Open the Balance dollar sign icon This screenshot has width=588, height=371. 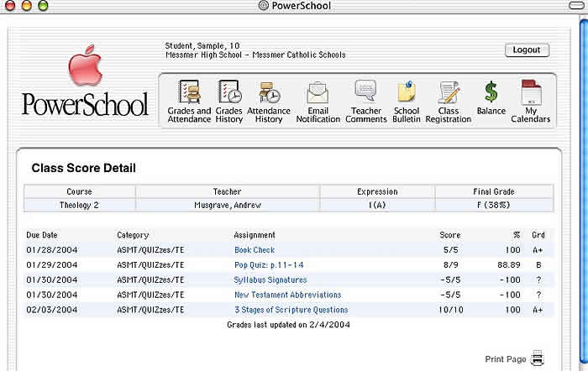[x=491, y=91]
